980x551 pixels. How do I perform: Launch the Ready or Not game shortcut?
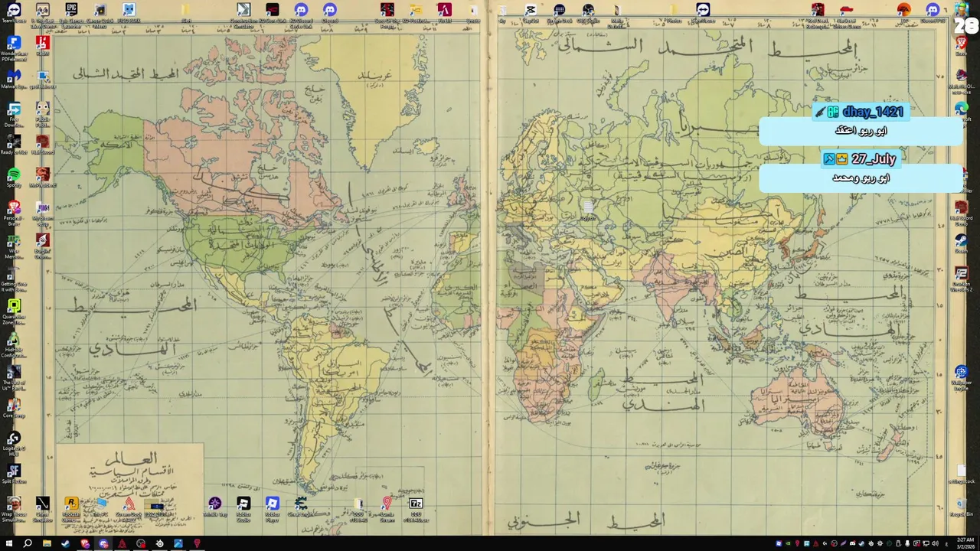pos(14,143)
